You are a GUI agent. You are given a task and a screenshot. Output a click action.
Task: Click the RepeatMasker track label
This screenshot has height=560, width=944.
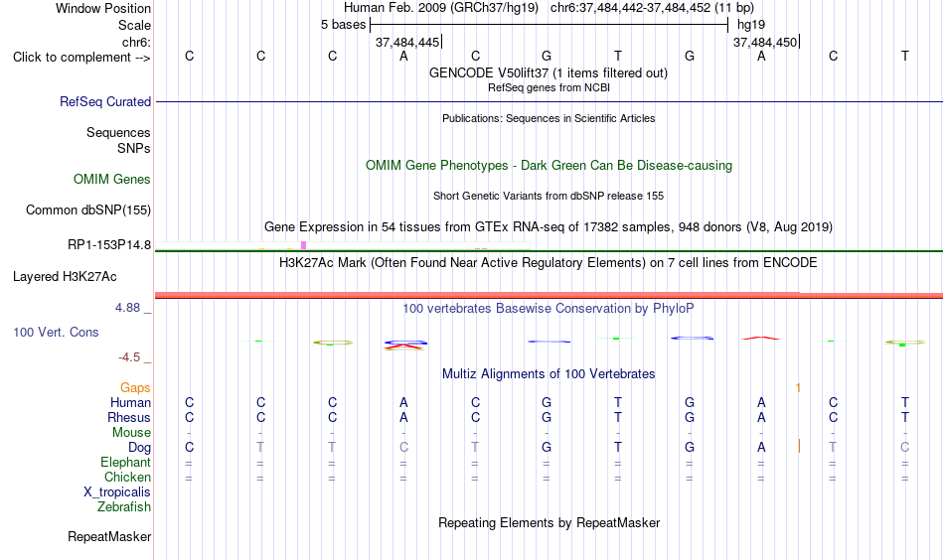coord(109,536)
